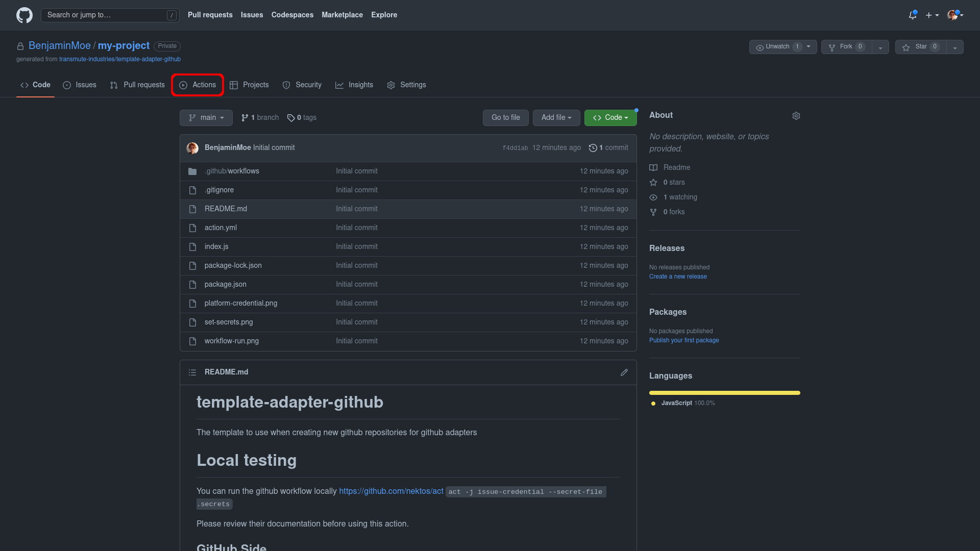
Task: Open the main branch selector dropdown
Action: click(206, 118)
